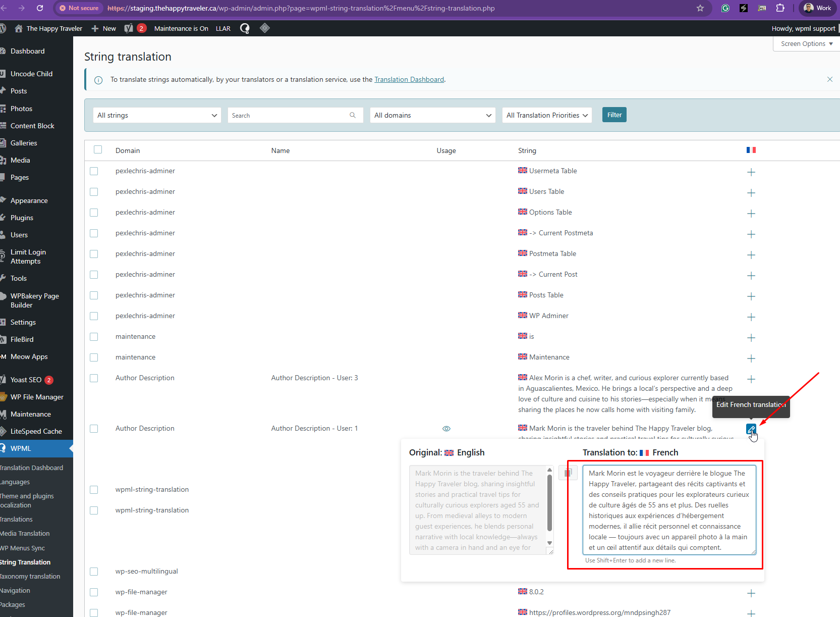Check the Postmeta Table row checkbox
Screen dimensions: 840x617
(94, 254)
